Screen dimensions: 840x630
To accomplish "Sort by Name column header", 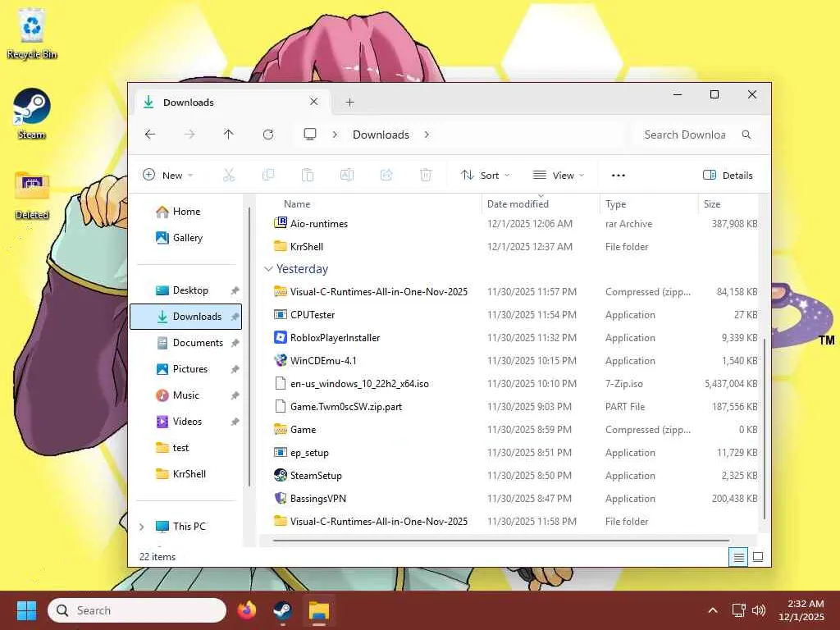I will coord(297,204).
